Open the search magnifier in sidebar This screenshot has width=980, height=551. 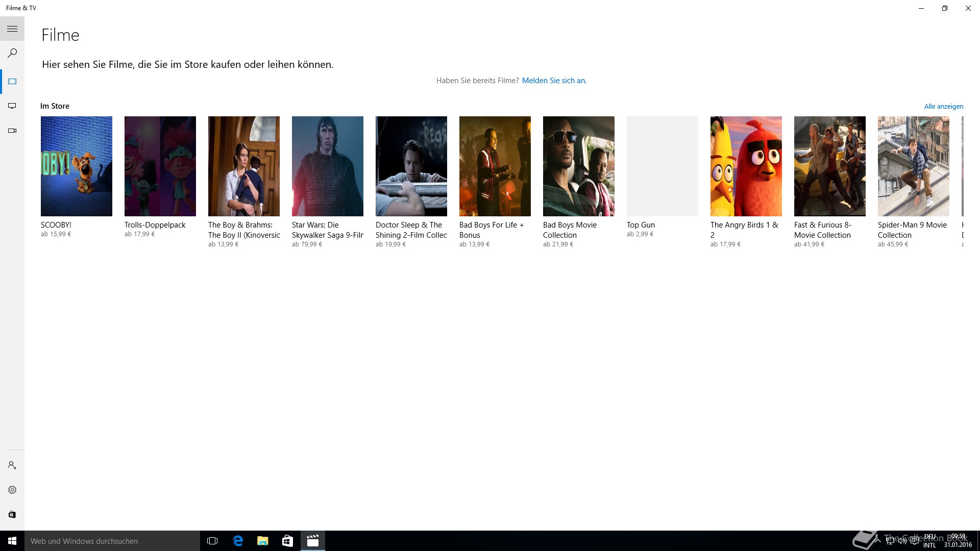[x=12, y=53]
